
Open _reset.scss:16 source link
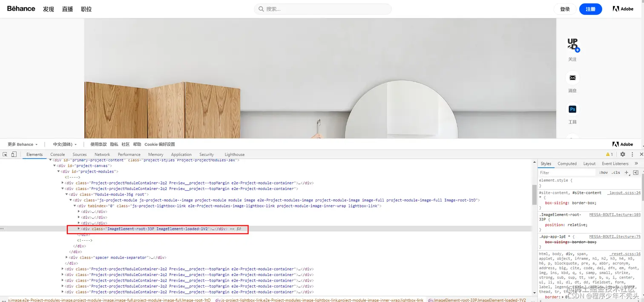[626, 254]
